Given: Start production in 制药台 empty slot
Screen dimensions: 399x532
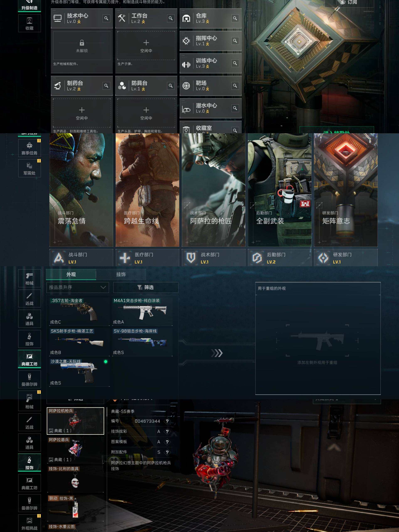Looking at the screenshot, I should (82, 113).
